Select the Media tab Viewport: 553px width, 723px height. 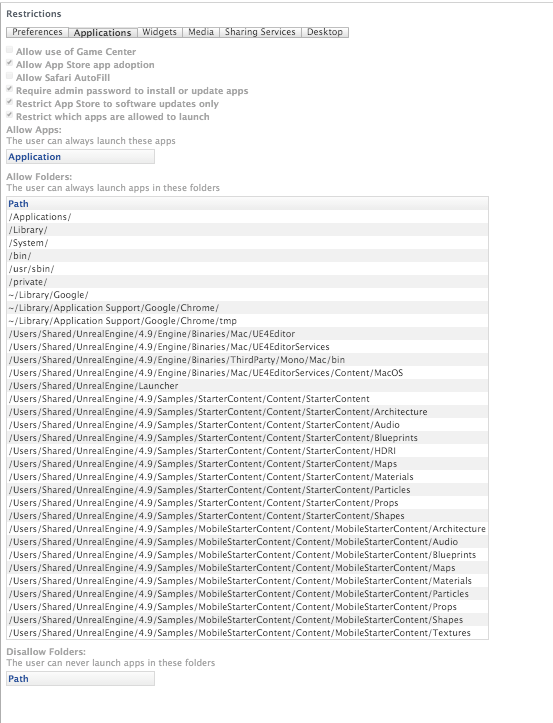(x=201, y=32)
